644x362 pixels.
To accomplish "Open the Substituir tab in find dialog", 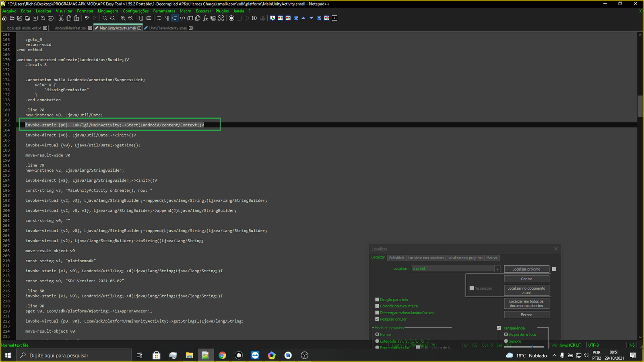I will [396, 258].
